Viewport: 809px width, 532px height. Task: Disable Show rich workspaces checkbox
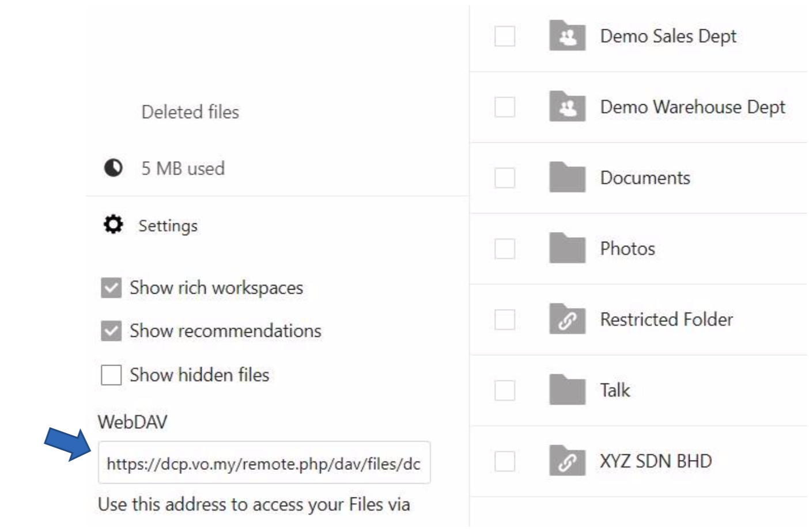pyautogui.click(x=111, y=288)
